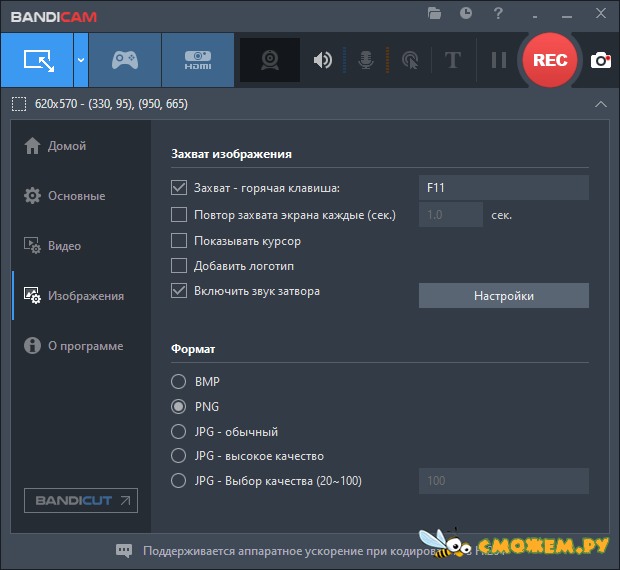
Task: Open the screen recording mode dropdown arrow
Action: (x=81, y=60)
